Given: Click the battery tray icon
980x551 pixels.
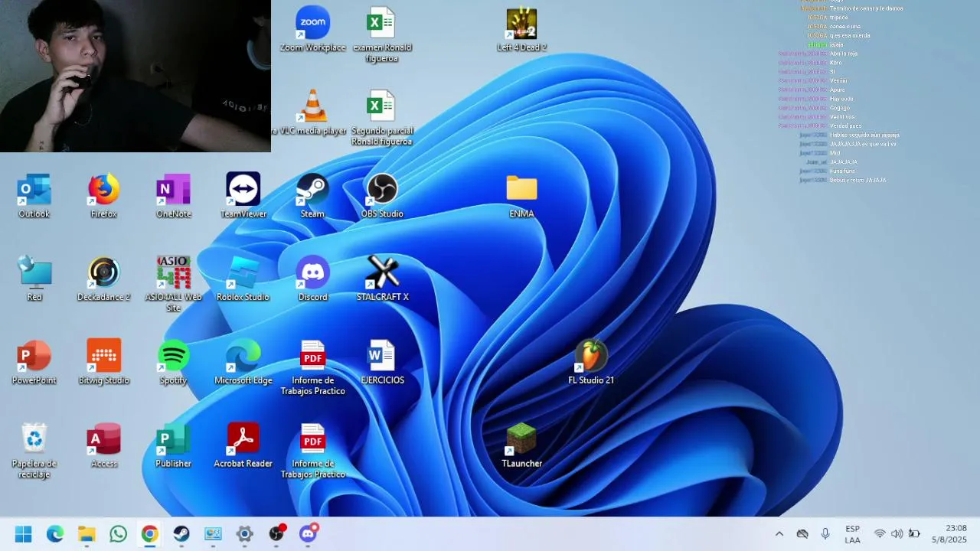Looking at the screenshot, I should click(914, 534).
